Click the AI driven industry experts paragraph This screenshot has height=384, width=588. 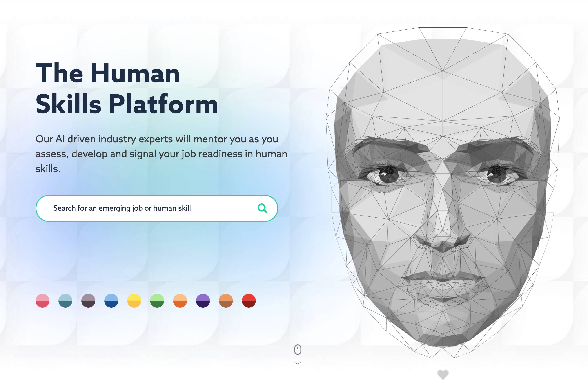click(161, 154)
